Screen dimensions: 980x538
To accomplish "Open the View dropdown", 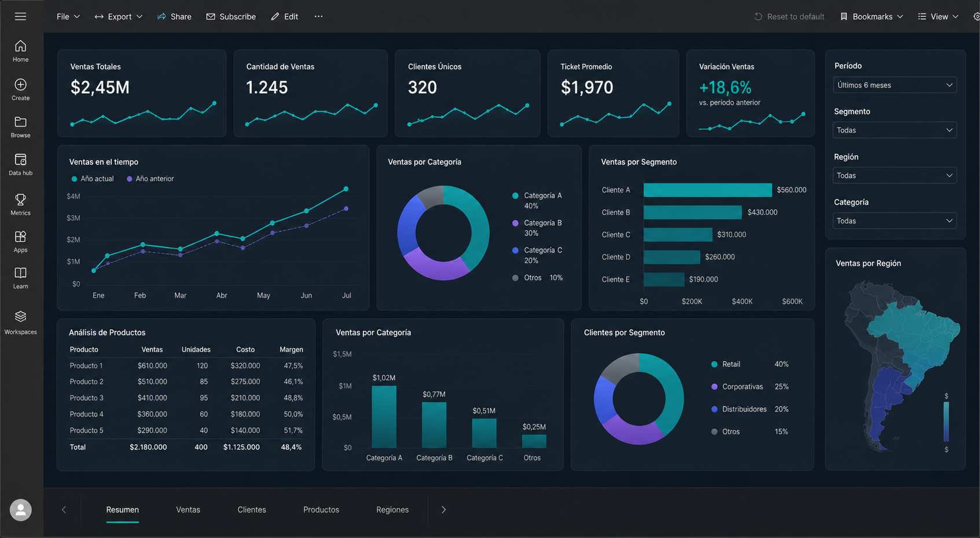I will pyautogui.click(x=938, y=16).
